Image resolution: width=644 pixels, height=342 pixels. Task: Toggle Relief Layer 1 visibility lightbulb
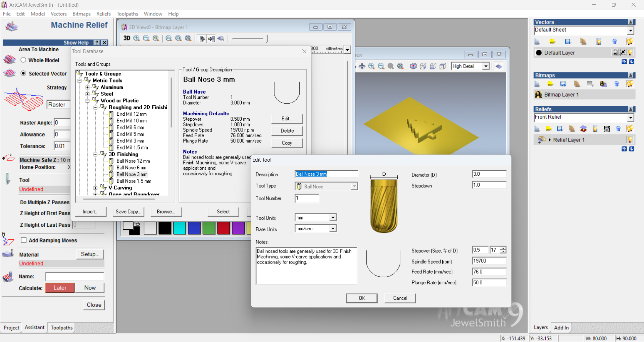630,139
